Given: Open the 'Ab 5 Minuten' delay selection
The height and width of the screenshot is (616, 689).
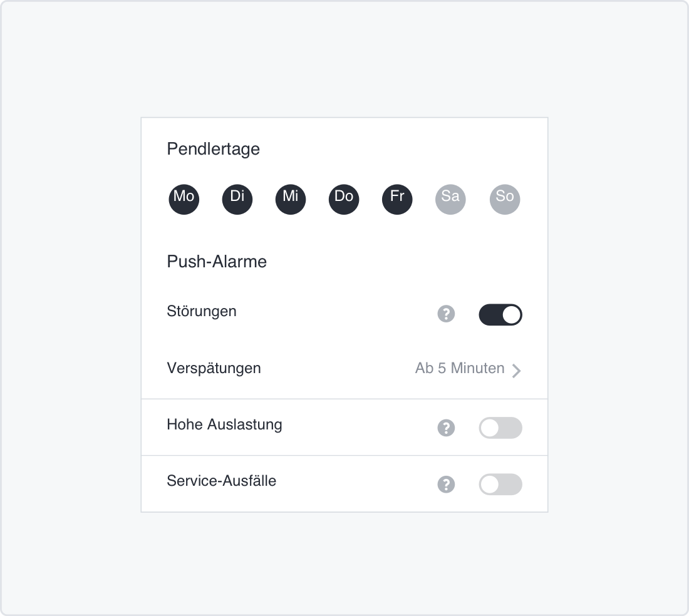Looking at the screenshot, I should click(460, 368).
